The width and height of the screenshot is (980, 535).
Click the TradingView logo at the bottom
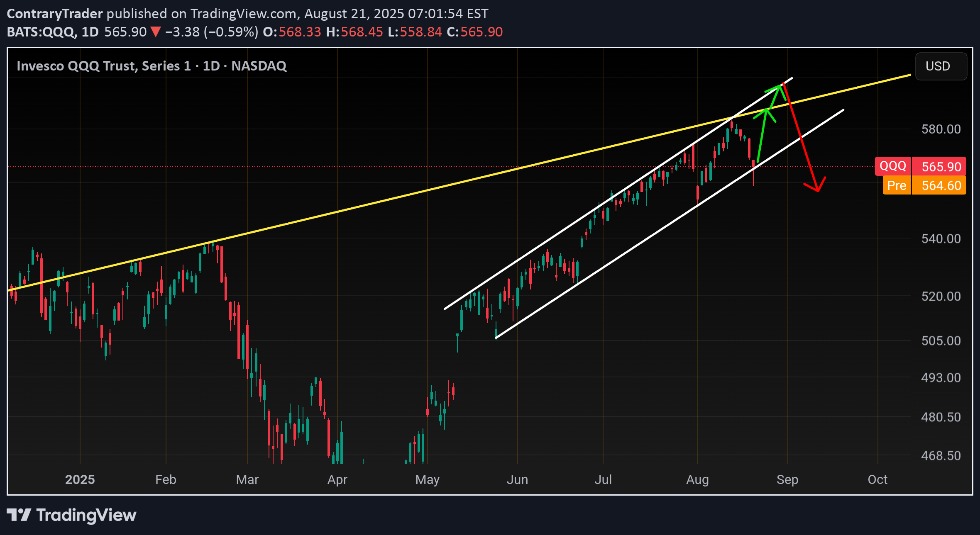(x=71, y=515)
